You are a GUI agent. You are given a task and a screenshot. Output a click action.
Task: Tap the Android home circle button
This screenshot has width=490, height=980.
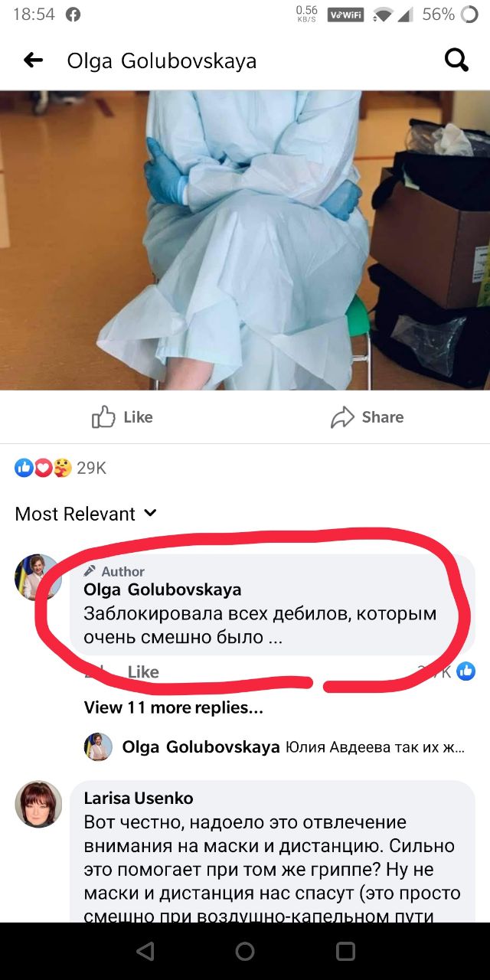(245, 951)
